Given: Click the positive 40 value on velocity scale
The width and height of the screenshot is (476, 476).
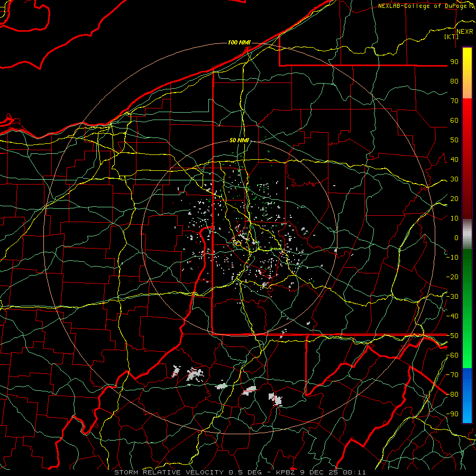Looking at the screenshot, I should [454, 159].
